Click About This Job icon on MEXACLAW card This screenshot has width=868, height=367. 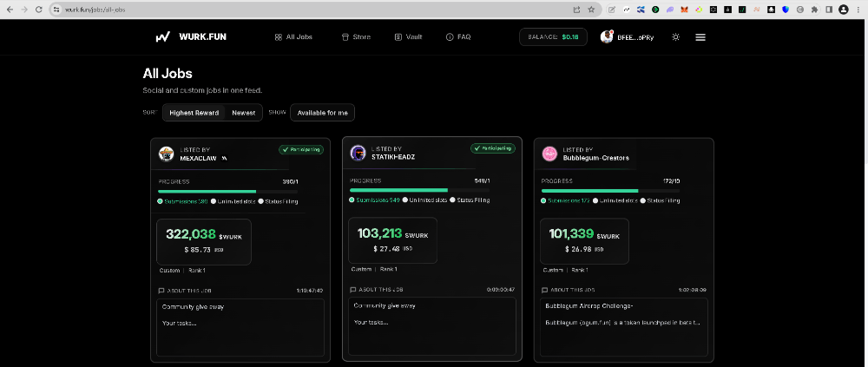pyautogui.click(x=161, y=291)
